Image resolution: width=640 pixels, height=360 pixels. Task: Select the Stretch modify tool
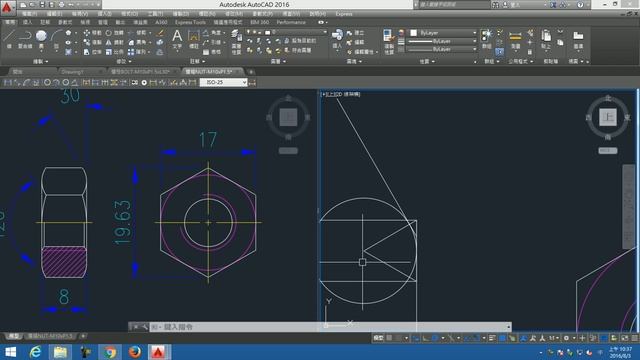[x=92, y=52]
